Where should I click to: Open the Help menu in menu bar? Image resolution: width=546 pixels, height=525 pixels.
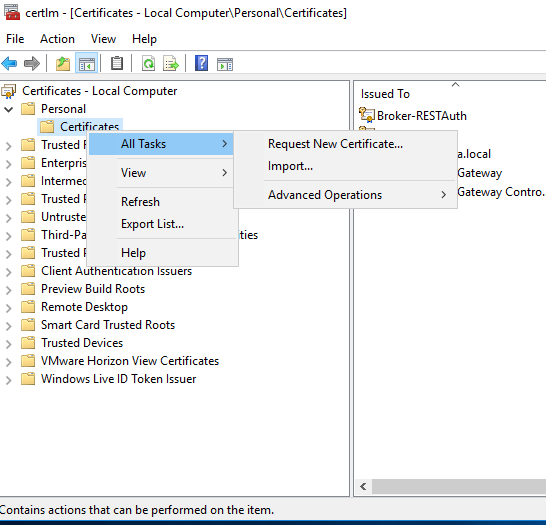click(145, 39)
